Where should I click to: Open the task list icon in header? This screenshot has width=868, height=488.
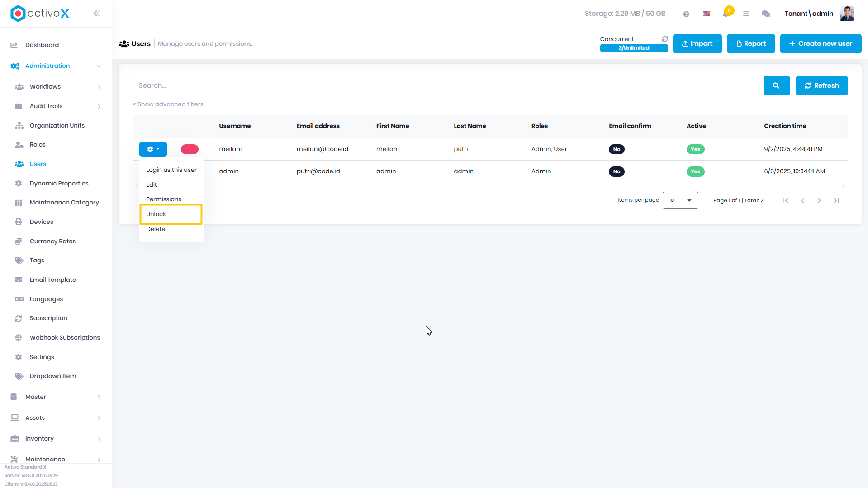(x=746, y=14)
